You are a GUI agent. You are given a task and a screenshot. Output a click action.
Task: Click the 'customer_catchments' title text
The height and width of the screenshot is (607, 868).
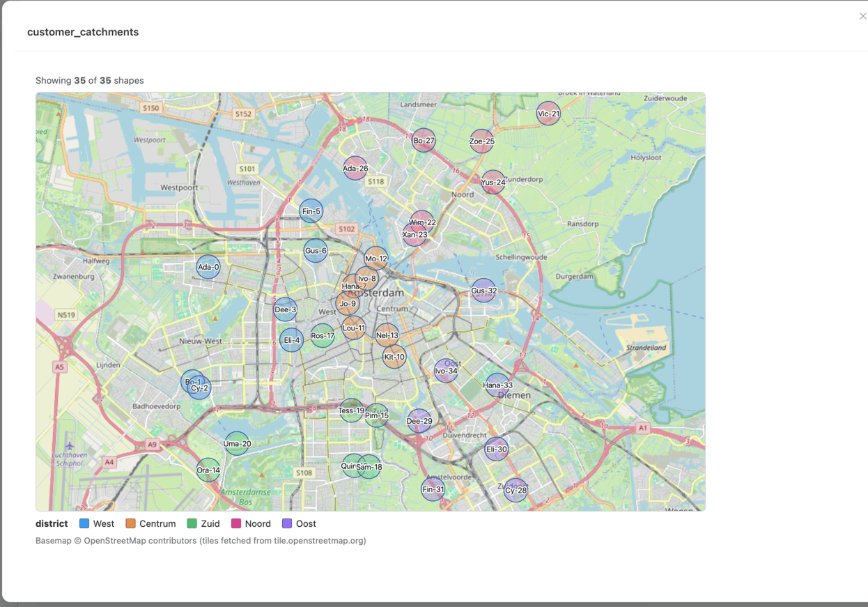[83, 32]
